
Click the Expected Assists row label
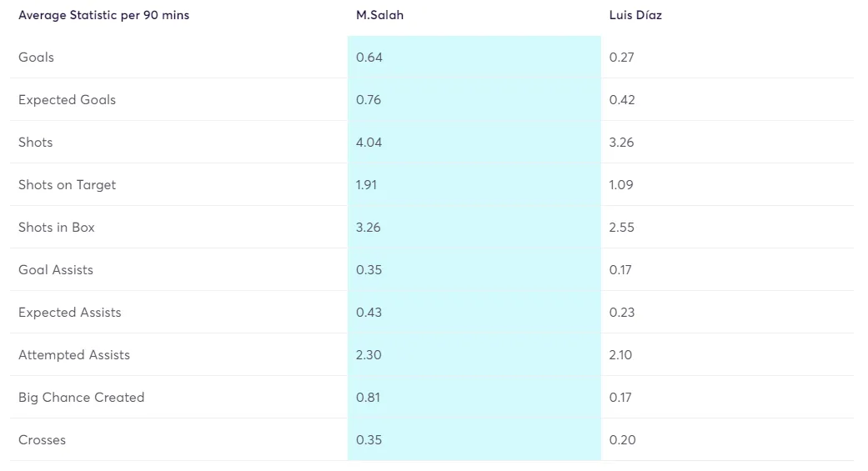[70, 313]
